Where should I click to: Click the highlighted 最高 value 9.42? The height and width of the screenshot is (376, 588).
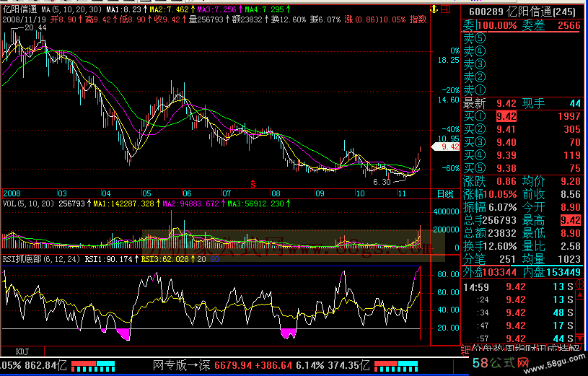coord(571,220)
